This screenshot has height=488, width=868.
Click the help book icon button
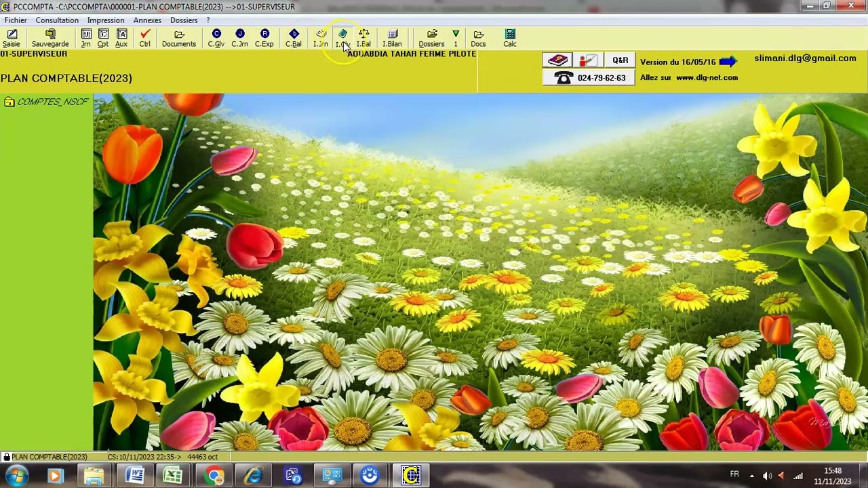[x=557, y=60]
